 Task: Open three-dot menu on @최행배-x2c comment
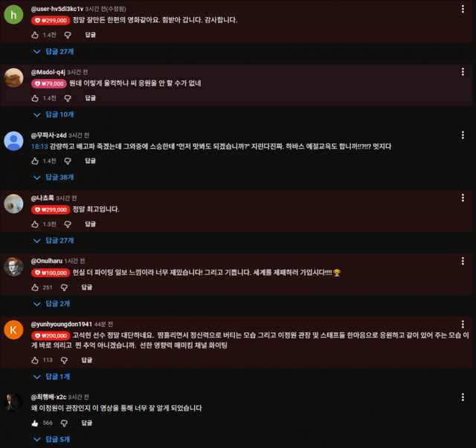pyautogui.click(x=463, y=397)
